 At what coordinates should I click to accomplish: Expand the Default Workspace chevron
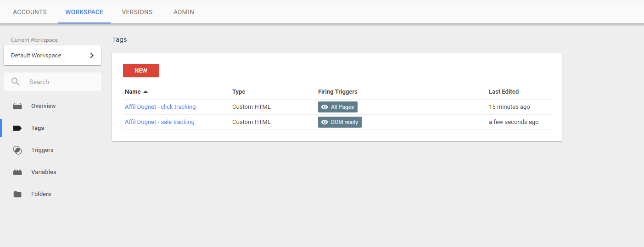92,56
